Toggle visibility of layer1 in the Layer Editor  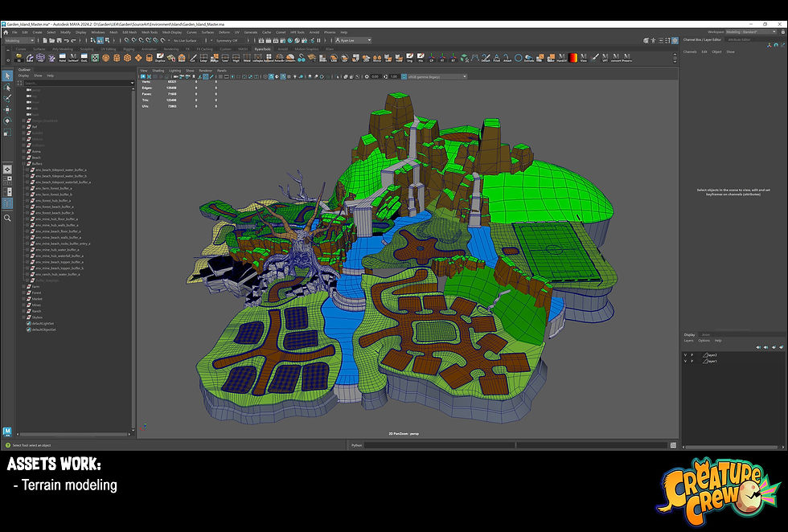pyautogui.click(x=686, y=362)
